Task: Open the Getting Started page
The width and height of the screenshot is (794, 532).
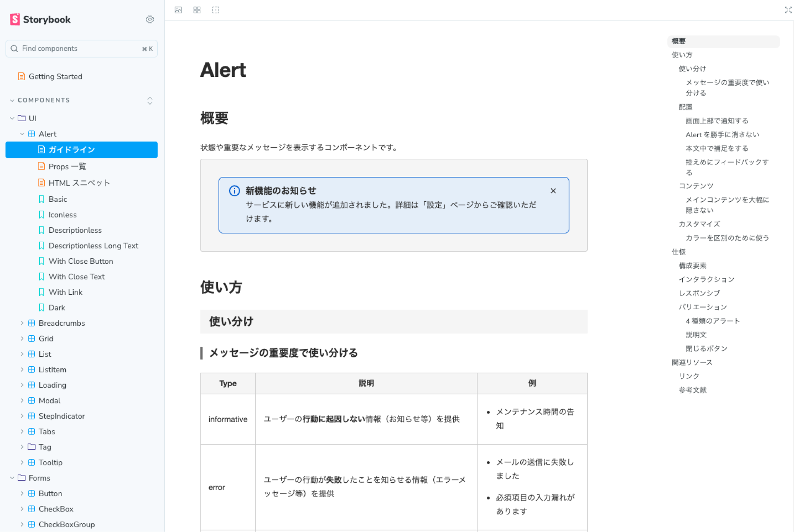Action: (55, 76)
